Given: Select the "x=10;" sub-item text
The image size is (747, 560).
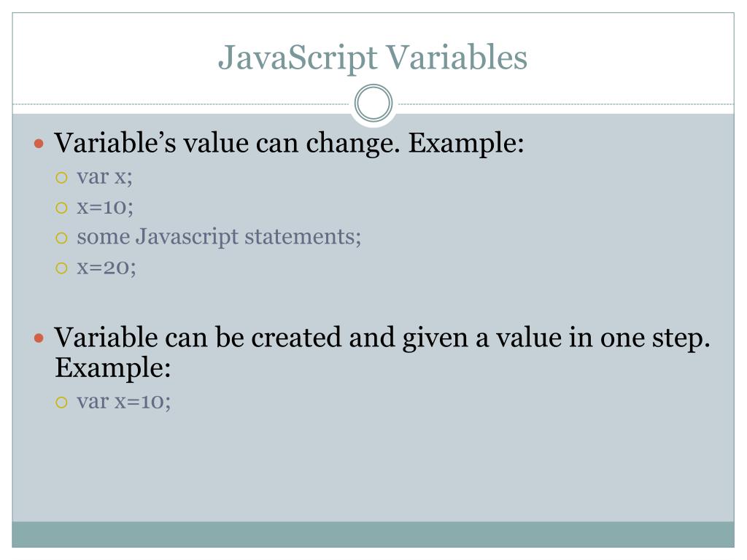Looking at the screenshot, I should tap(106, 207).
